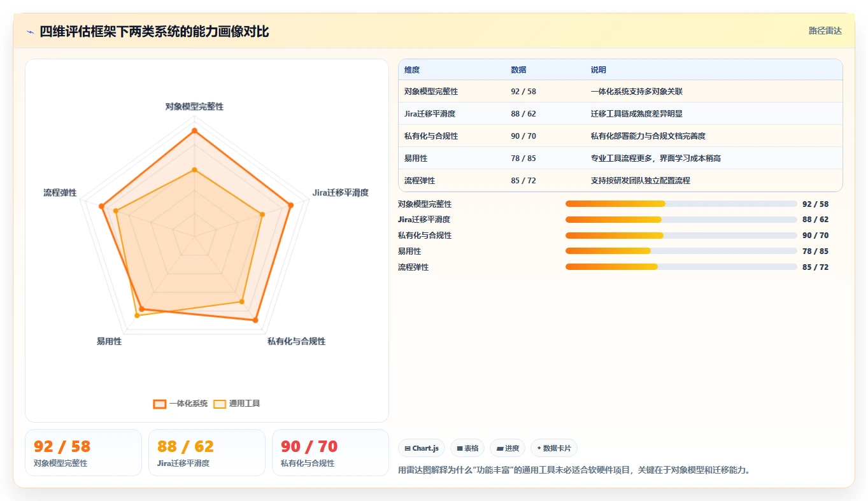Screen dimensions: 868x501
Task: Click the 表格 tag chip
Action: pyautogui.click(x=467, y=448)
